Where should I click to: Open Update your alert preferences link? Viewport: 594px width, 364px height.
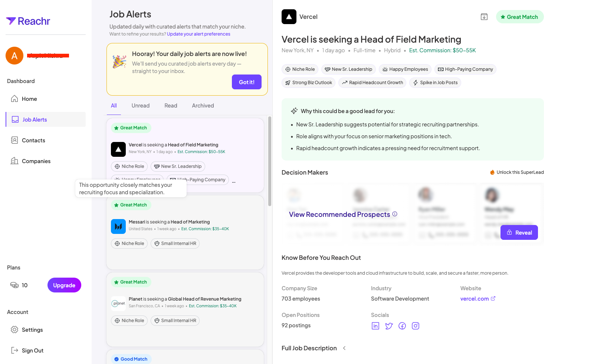[198, 34]
